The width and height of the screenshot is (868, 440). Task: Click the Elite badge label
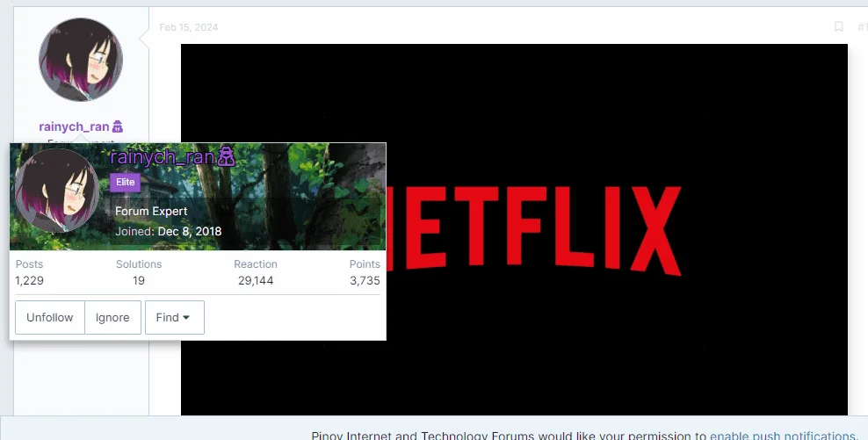(x=125, y=182)
